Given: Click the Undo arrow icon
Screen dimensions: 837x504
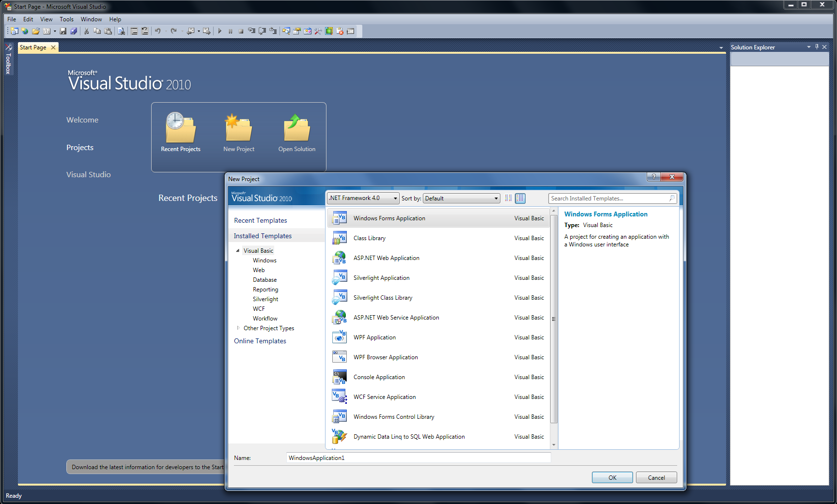Looking at the screenshot, I should (158, 31).
